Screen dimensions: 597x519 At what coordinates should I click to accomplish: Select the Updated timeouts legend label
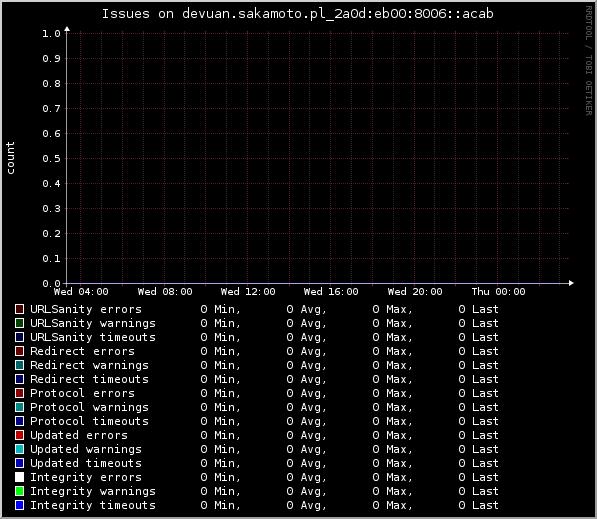(x=86, y=463)
